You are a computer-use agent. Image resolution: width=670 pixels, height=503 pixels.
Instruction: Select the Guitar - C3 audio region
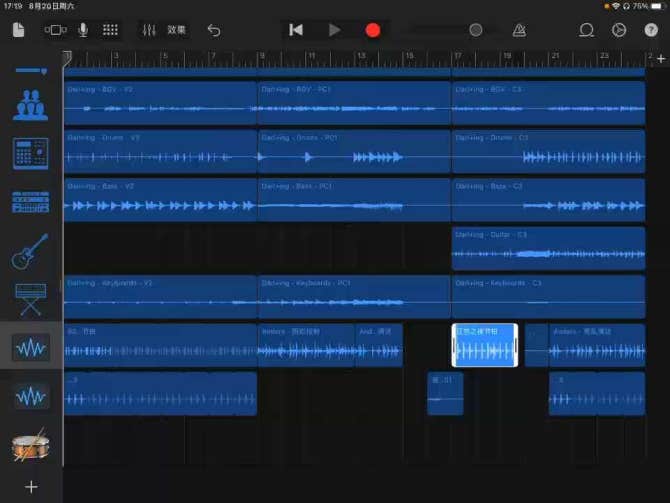(548, 249)
